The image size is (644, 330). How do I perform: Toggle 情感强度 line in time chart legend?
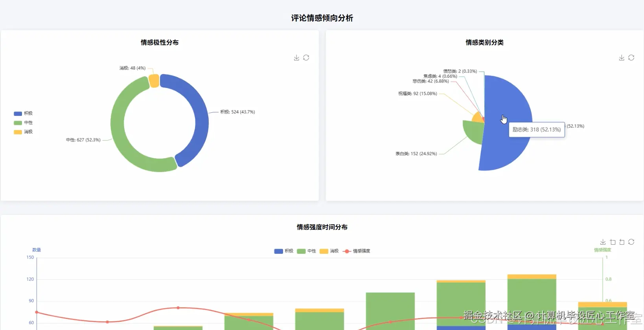tap(357, 251)
